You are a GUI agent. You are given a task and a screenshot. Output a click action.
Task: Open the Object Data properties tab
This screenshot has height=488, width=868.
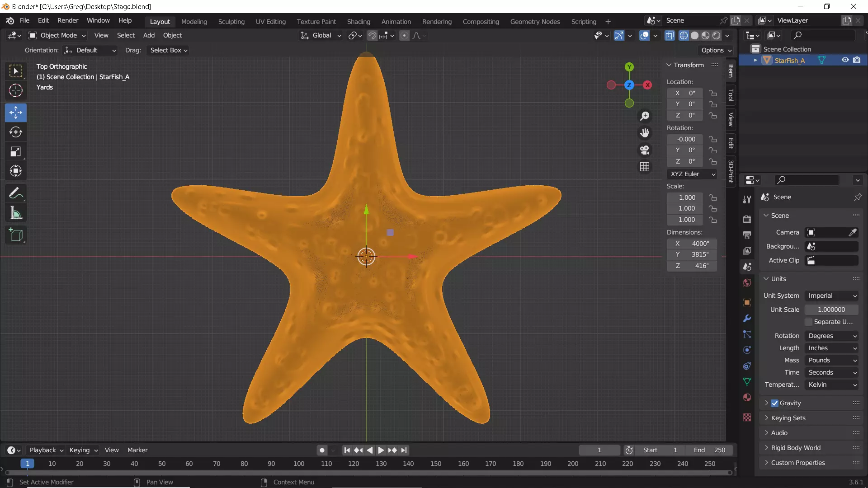pyautogui.click(x=747, y=381)
